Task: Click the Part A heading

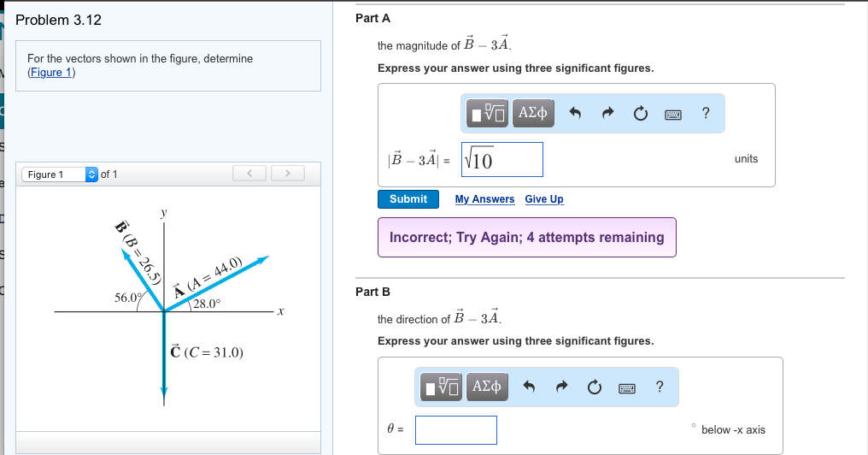Action: tap(372, 18)
